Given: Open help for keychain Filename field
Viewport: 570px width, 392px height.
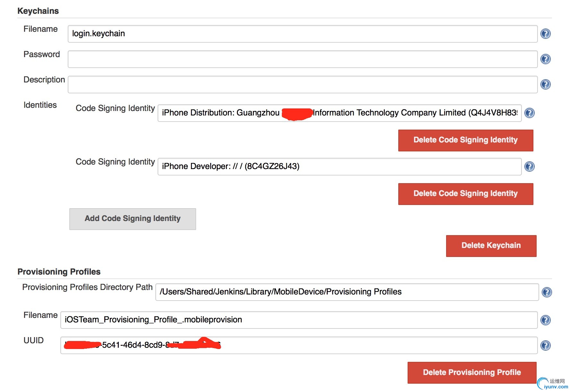Looking at the screenshot, I should pyautogui.click(x=546, y=34).
